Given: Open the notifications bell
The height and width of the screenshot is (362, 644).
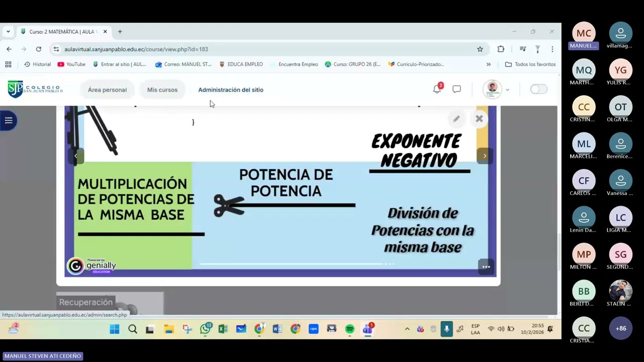Looking at the screenshot, I should 437,89.
